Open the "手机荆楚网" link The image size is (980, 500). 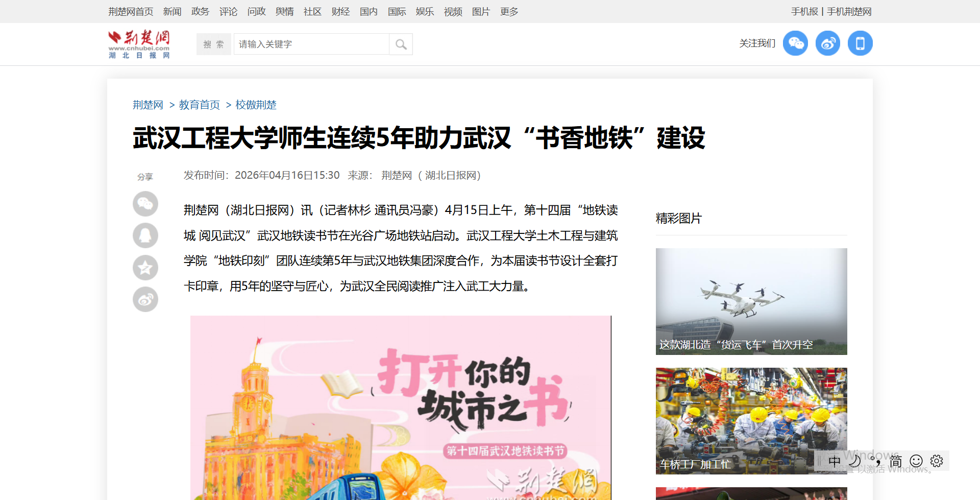(x=849, y=11)
